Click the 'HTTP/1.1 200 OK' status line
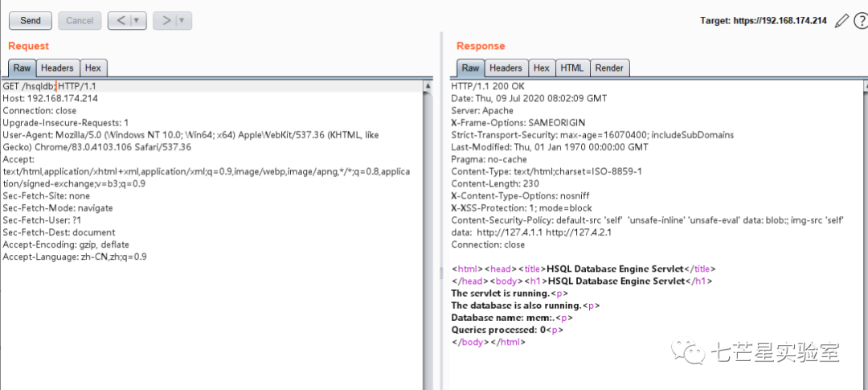868x390 pixels. coord(488,86)
